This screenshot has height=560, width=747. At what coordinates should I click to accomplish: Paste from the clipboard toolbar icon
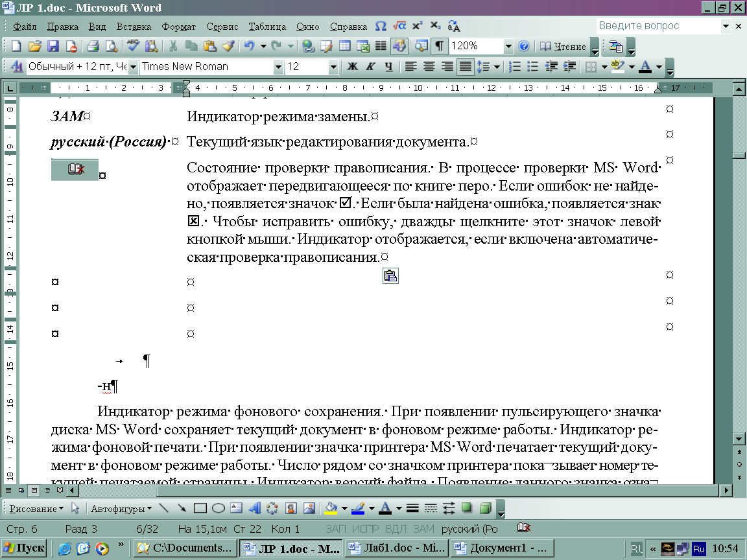pos(209,46)
